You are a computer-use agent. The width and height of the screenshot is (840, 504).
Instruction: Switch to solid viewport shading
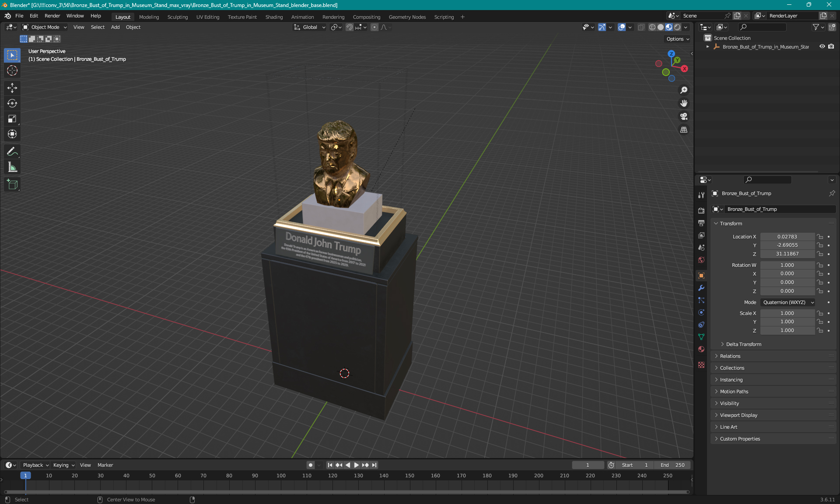pos(661,27)
